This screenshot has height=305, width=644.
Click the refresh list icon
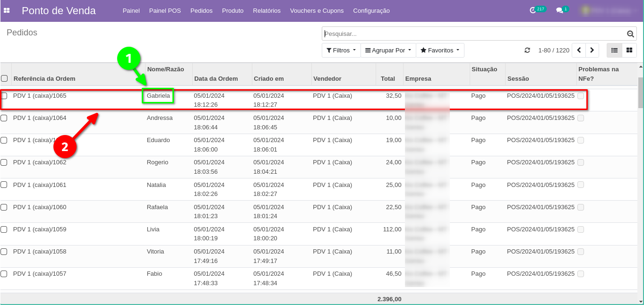[527, 51]
